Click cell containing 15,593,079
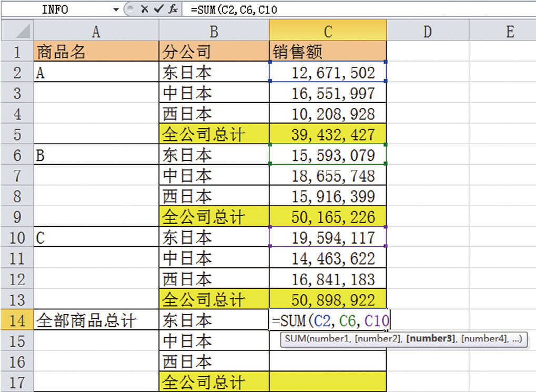 [327, 155]
